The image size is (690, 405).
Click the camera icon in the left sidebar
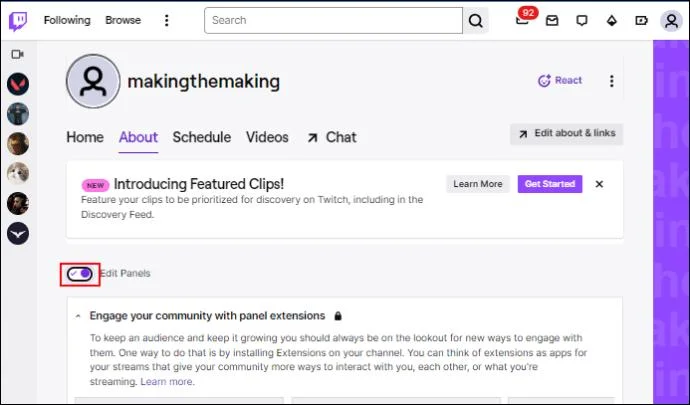pos(18,54)
